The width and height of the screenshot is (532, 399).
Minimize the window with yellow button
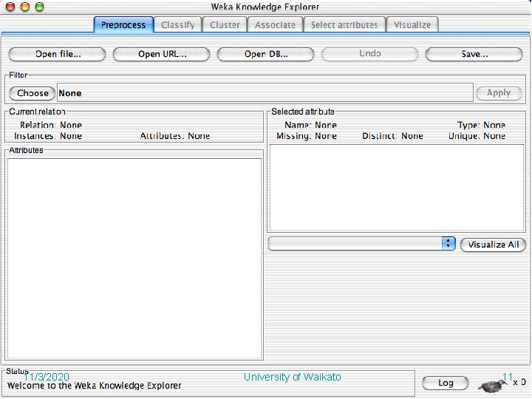click(x=25, y=7)
